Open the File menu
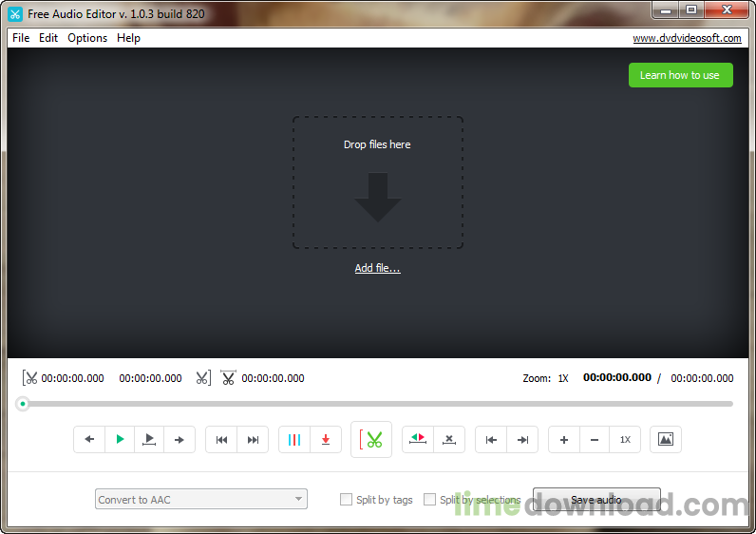Image resolution: width=756 pixels, height=534 pixels. click(x=21, y=38)
